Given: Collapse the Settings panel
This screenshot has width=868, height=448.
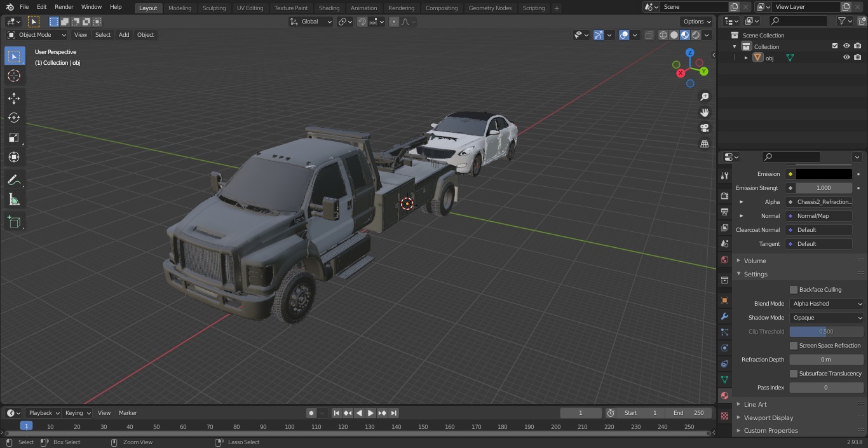Looking at the screenshot, I should 756,275.
